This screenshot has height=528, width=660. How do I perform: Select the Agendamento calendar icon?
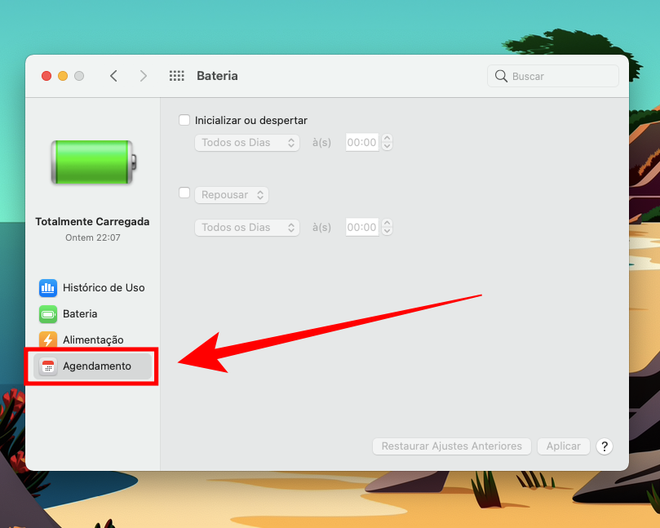[x=48, y=366]
